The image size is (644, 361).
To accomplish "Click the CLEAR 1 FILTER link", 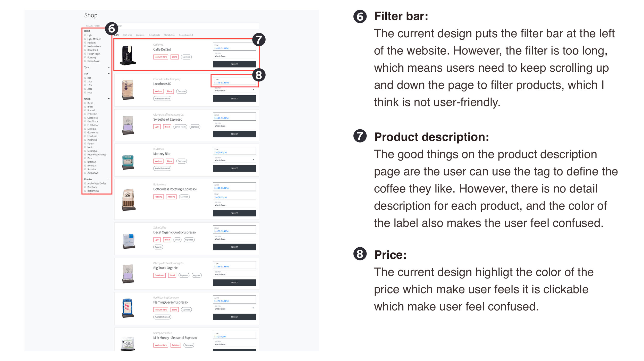I will [x=93, y=26].
